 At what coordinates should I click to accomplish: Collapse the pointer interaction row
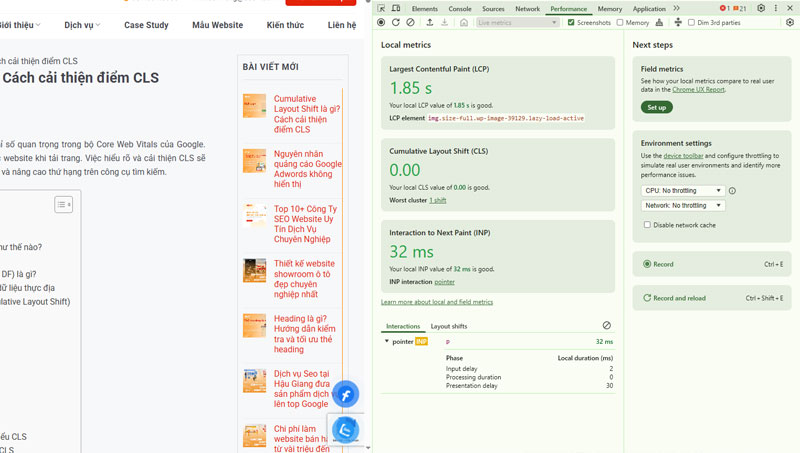(387, 341)
